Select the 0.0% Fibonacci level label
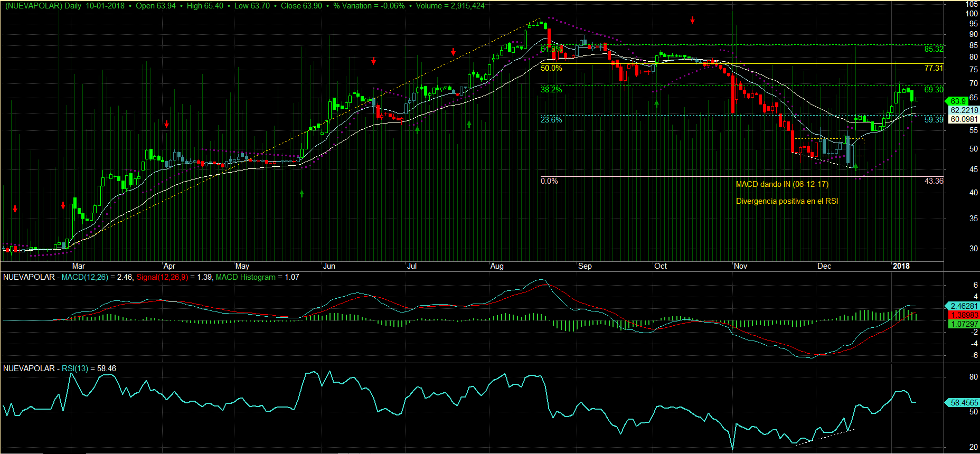Screen dimensions: 980x454 (x=549, y=181)
